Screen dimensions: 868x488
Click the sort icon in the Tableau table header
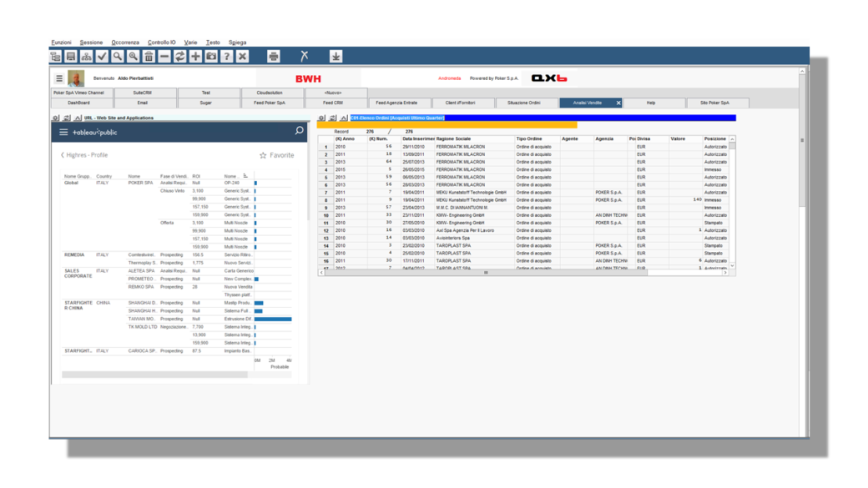pos(245,176)
